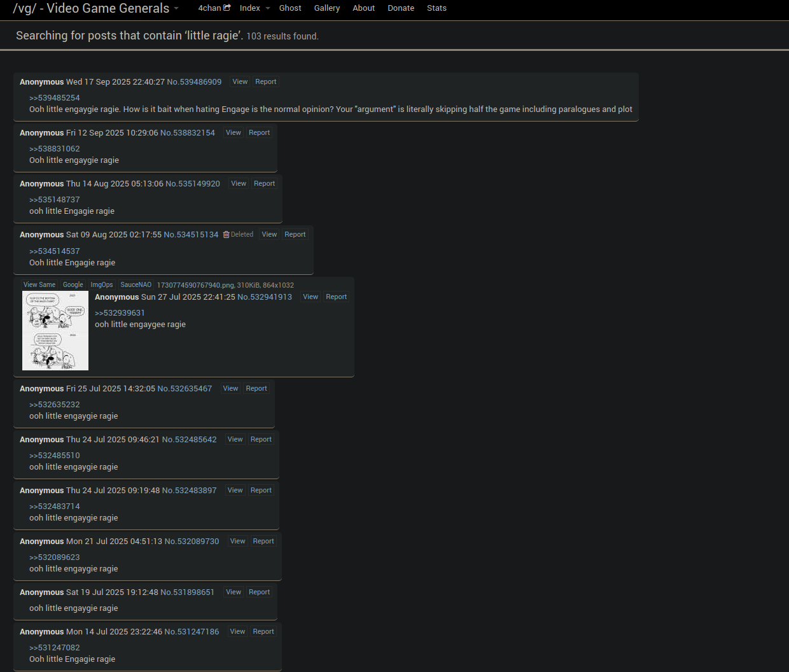Open the Stats page

point(436,8)
